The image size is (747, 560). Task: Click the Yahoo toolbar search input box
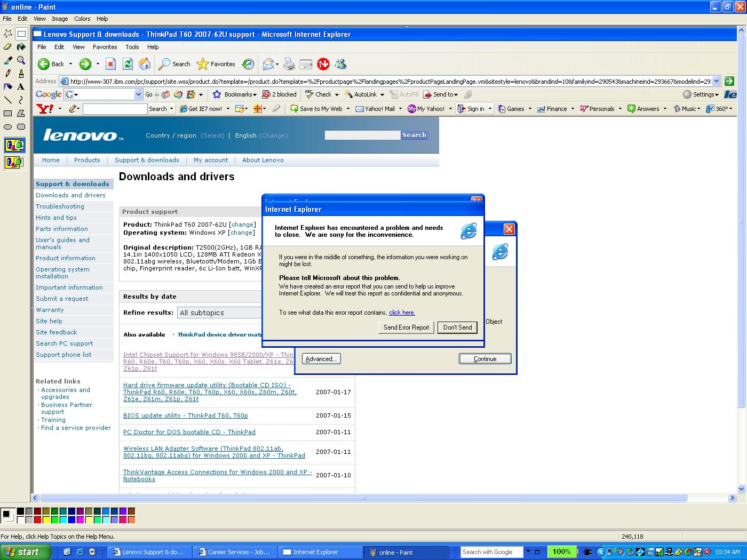(115, 109)
